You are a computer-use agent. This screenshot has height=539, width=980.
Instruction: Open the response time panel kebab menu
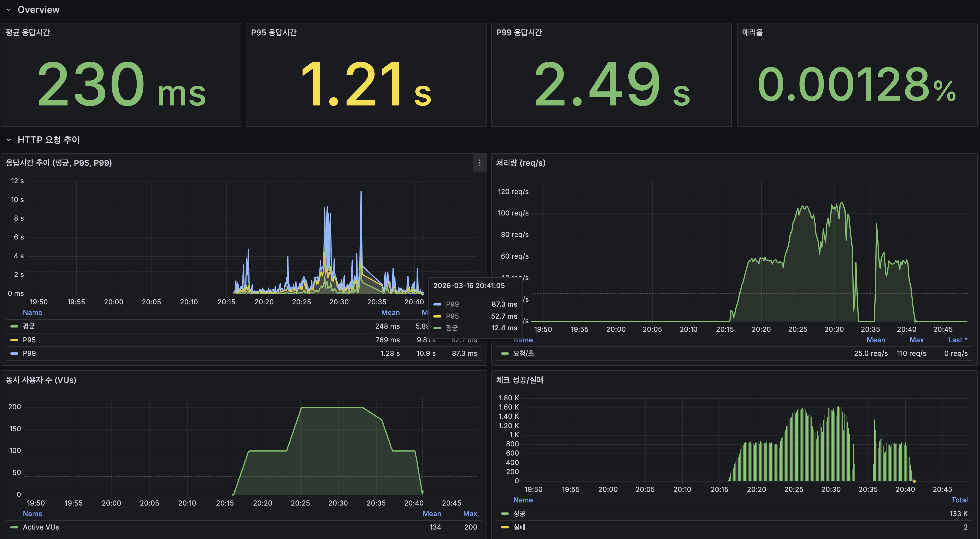(479, 163)
